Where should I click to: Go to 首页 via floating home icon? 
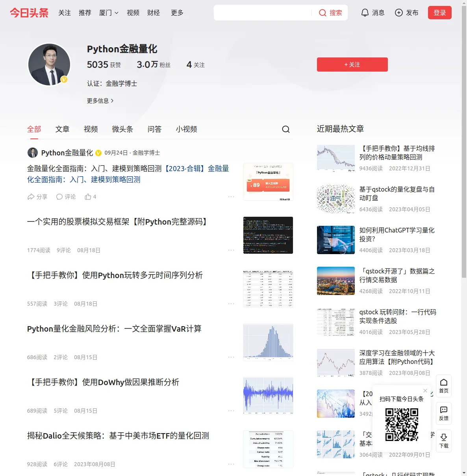(444, 386)
